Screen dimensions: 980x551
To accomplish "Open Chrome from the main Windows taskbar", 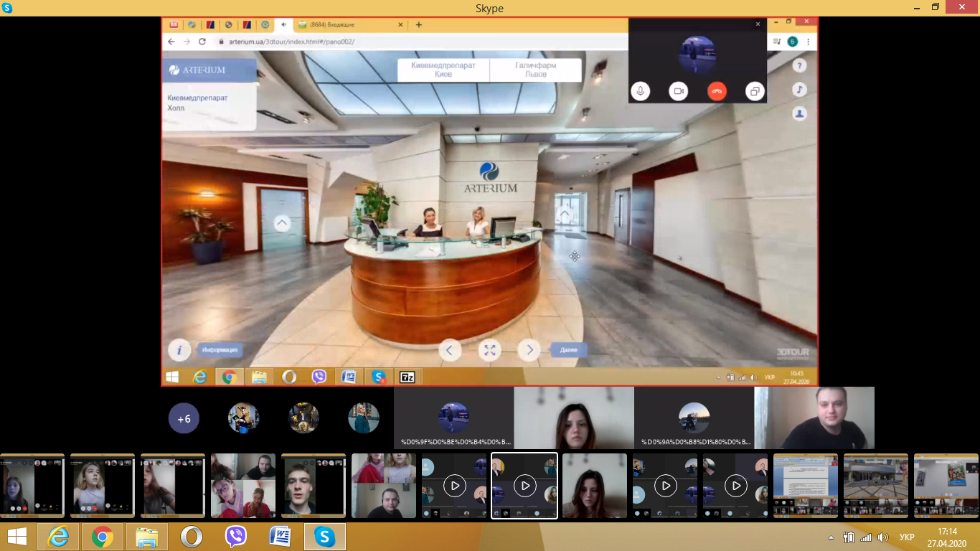I will click(102, 537).
